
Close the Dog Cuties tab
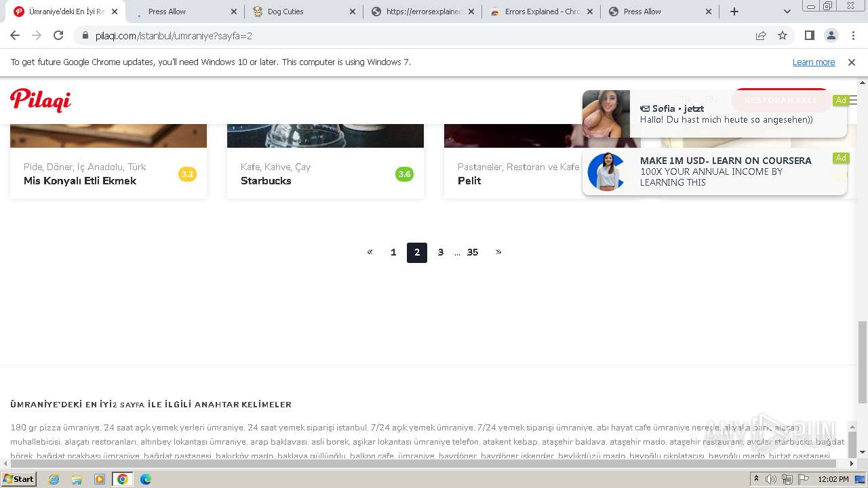coord(353,12)
